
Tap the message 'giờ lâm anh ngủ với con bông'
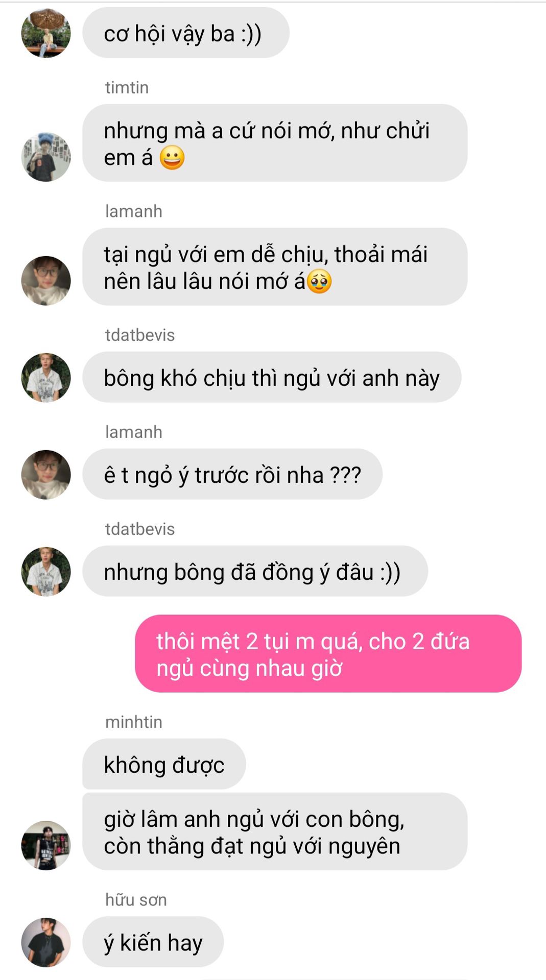(x=275, y=831)
